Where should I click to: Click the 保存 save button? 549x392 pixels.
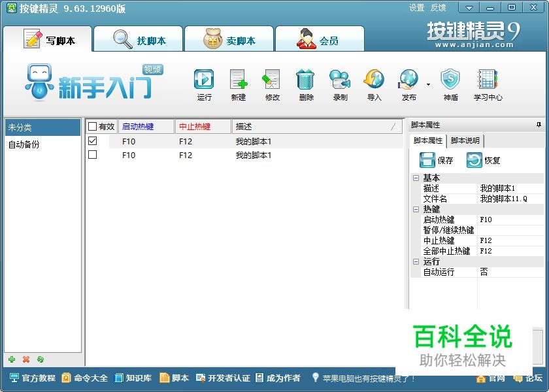pos(437,160)
